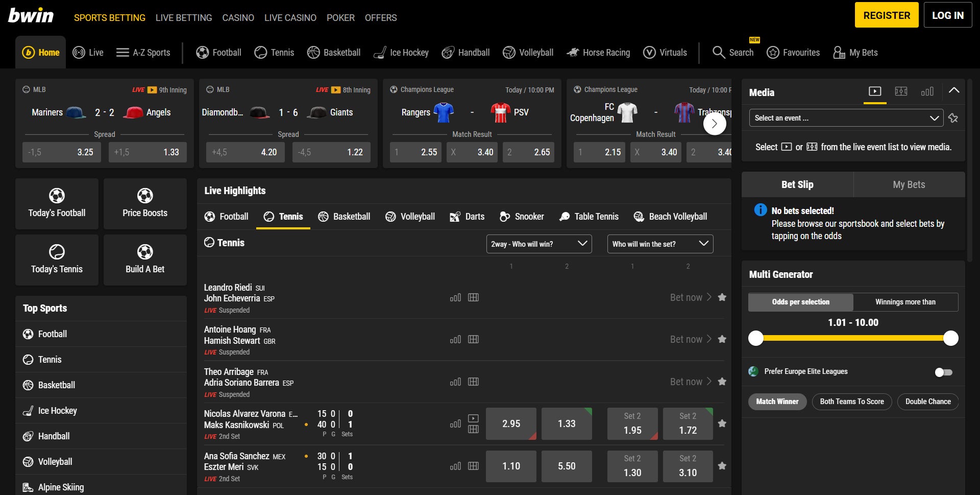Open Price Boosts tile
Screen dimensions: 980x495
tap(145, 203)
